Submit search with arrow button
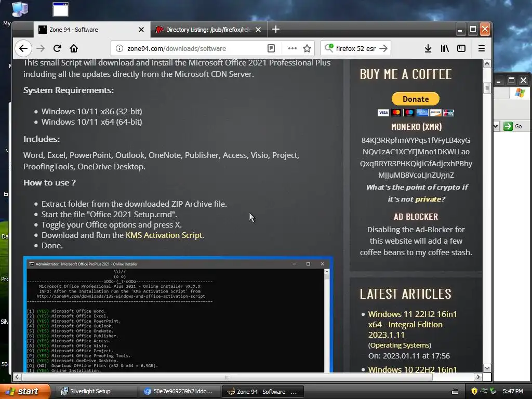Viewport: 532px width, 399px height. click(383, 48)
